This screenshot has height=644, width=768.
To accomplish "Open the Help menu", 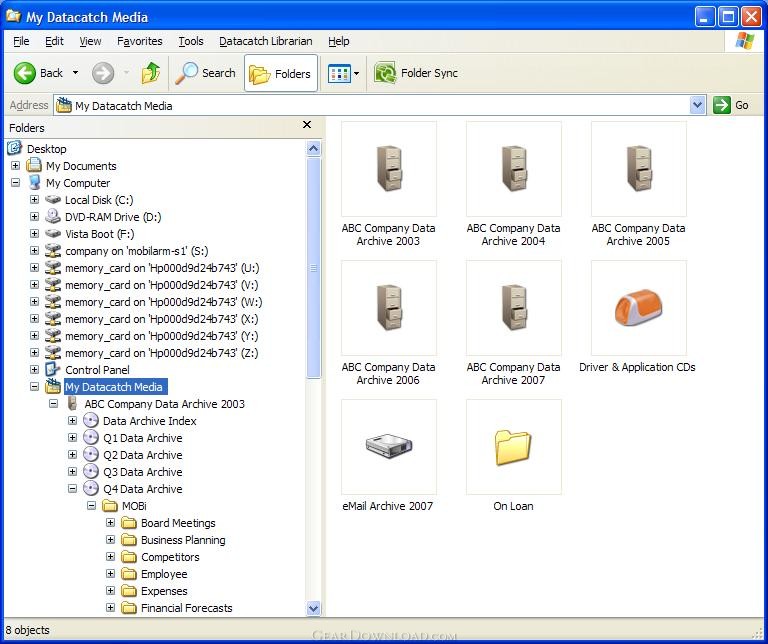I will pos(338,41).
